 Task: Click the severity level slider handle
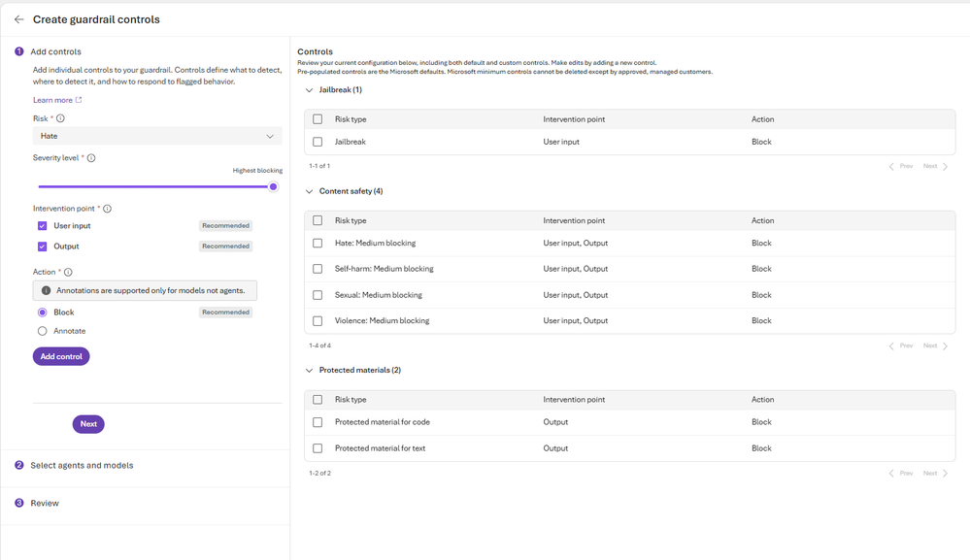pyautogui.click(x=273, y=186)
